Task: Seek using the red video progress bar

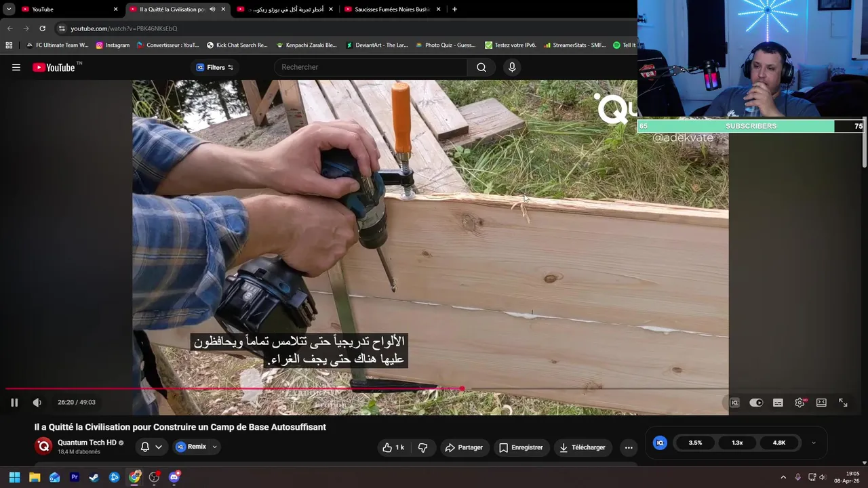Action: tap(233, 388)
